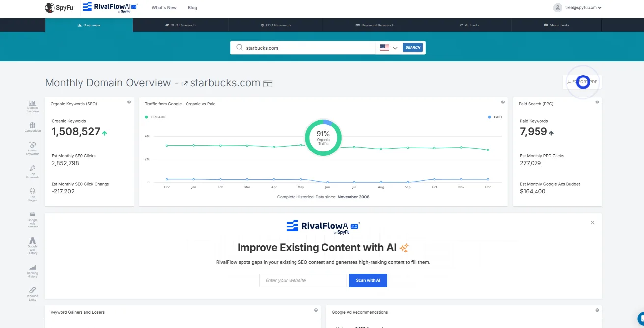This screenshot has width=644, height=328.
Task: Open Top Keywords in the sidebar
Action: [32, 172]
